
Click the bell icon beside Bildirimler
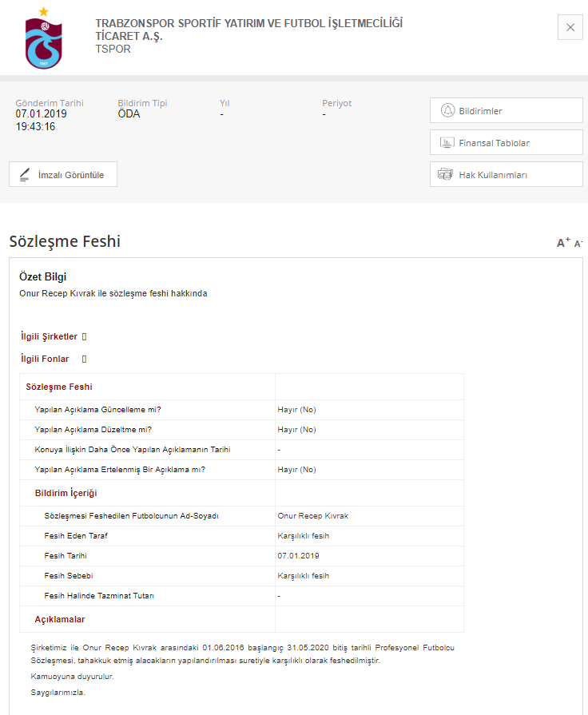point(447,111)
